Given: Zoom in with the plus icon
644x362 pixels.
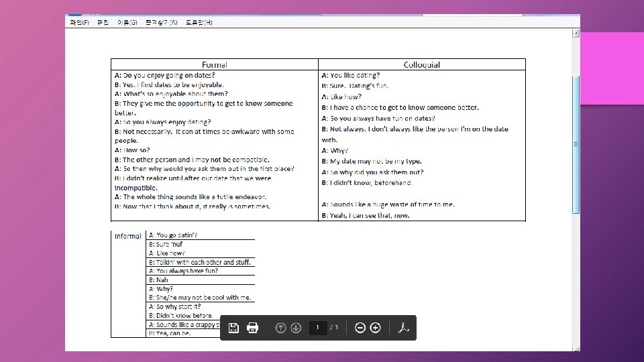Looking at the screenshot, I should [376, 328].
